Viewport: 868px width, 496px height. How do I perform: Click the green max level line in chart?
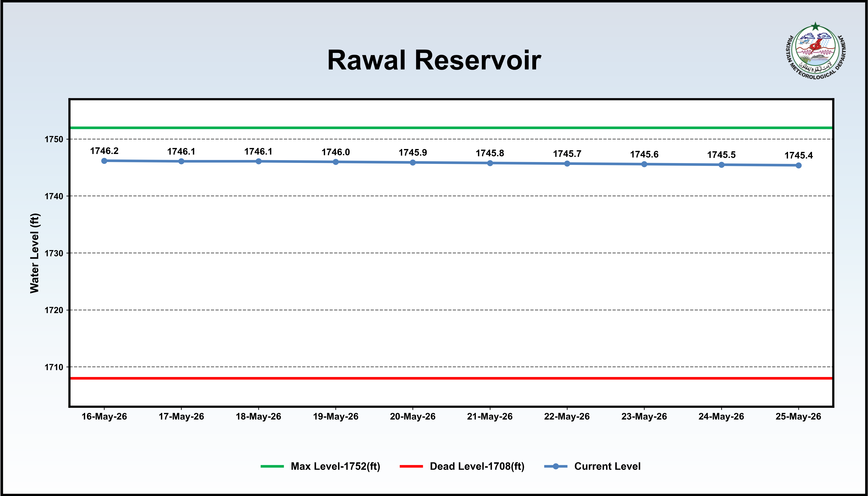point(451,128)
